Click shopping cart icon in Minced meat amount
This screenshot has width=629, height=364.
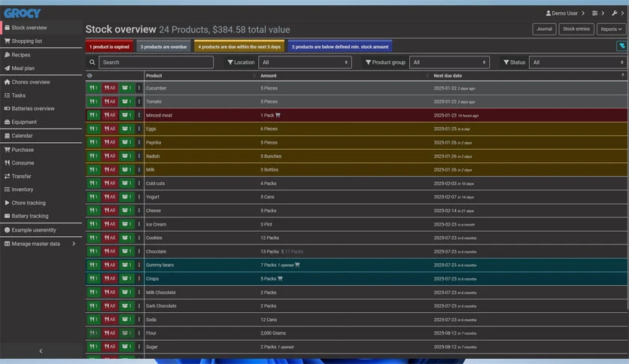278,115
